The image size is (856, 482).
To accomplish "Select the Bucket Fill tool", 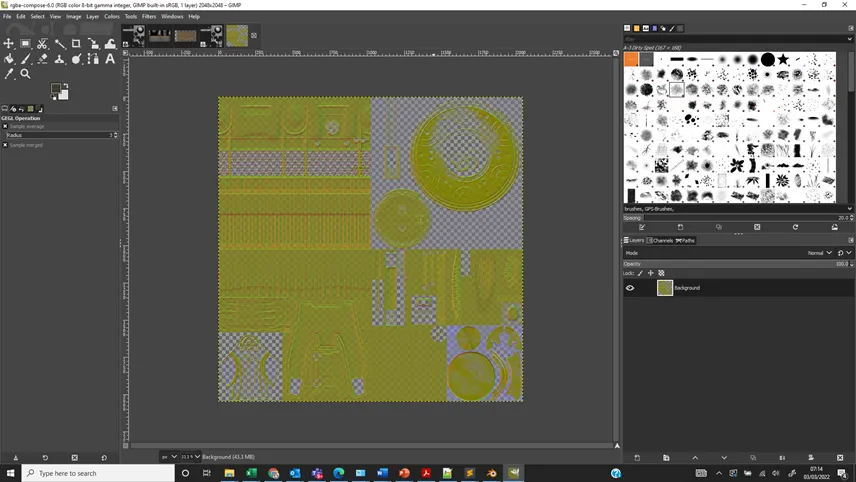I will [x=9, y=58].
